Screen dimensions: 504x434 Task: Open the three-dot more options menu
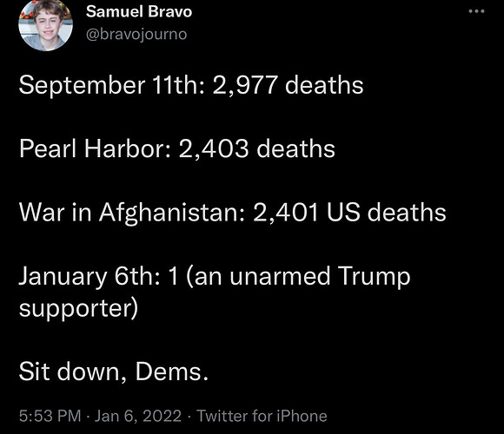pos(476,11)
